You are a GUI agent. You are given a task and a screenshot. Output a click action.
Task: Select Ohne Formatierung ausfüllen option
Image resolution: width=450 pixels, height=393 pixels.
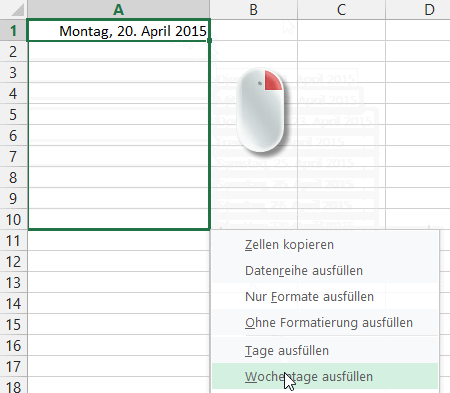[x=325, y=322]
